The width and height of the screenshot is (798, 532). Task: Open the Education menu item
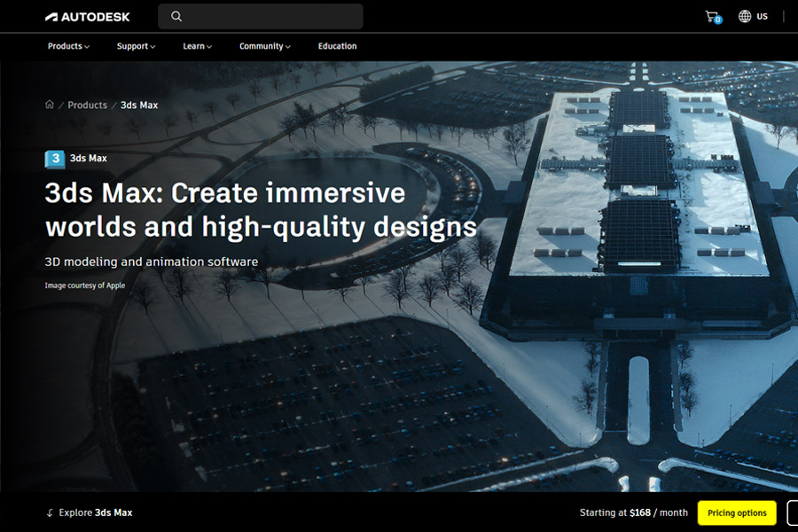338,46
